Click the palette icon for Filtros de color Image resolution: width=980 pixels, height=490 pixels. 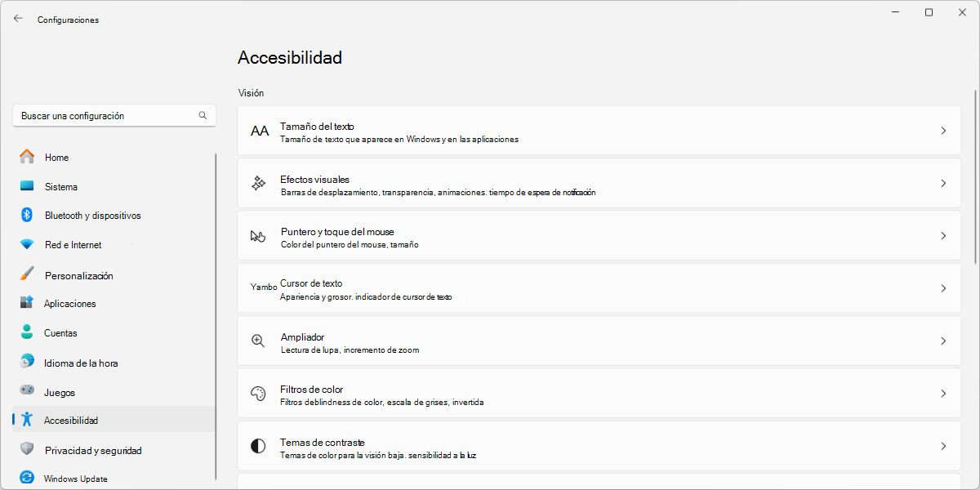(x=258, y=394)
